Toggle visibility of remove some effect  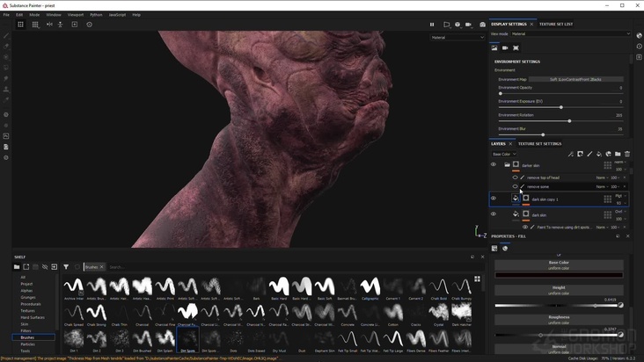(515, 186)
